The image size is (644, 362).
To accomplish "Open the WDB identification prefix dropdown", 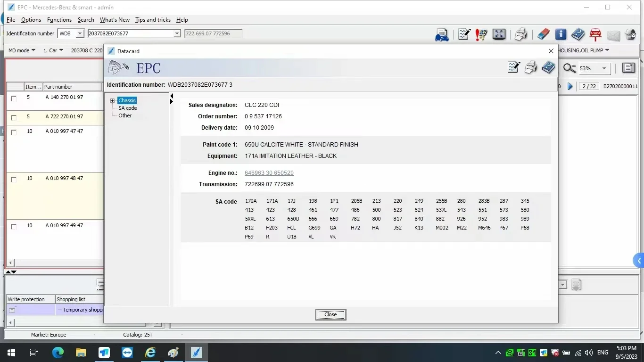I will click(80, 33).
